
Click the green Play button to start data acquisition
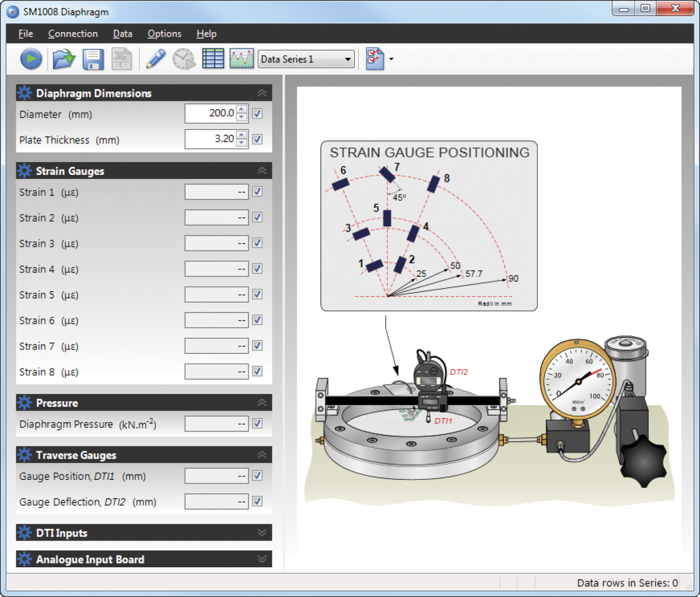30,58
